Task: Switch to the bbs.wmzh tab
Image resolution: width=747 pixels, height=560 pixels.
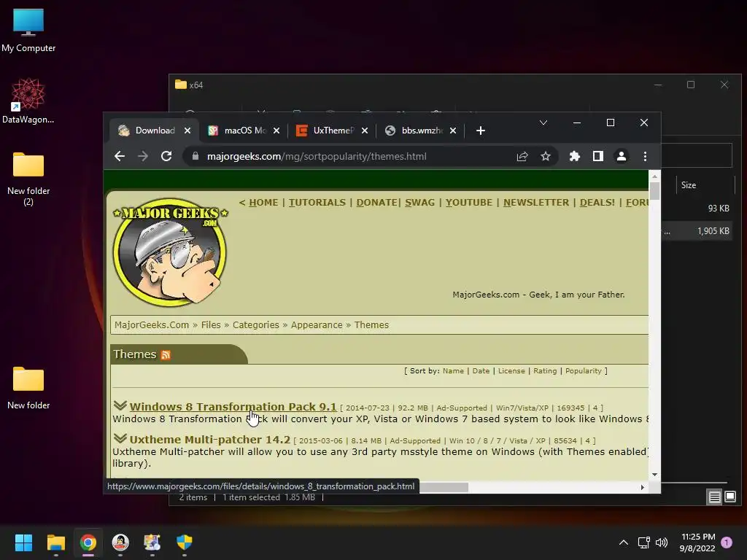Action: point(421,131)
